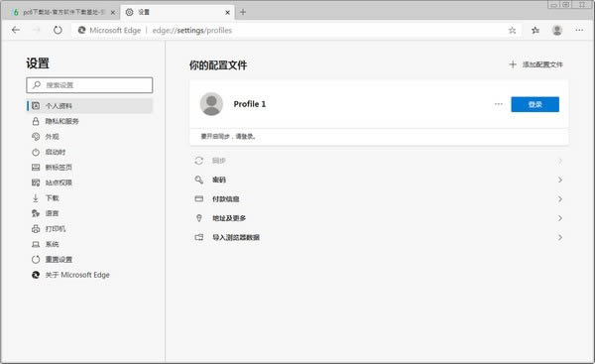Viewport: 595px width, 364px height.
Task: Click the search settings input field
Action: click(89, 85)
